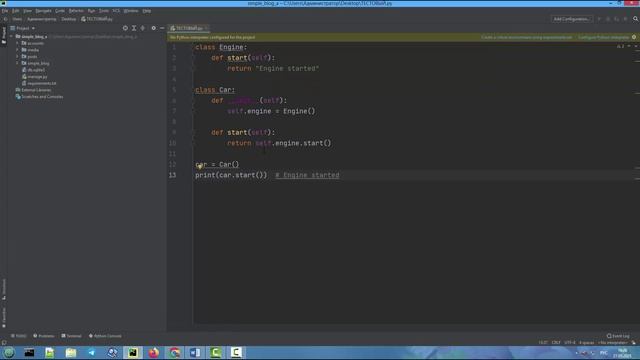This screenshot has width=640, height=360.
Task: Click the tool windows toggle in bottom-left corner
Action: point(4,343)
